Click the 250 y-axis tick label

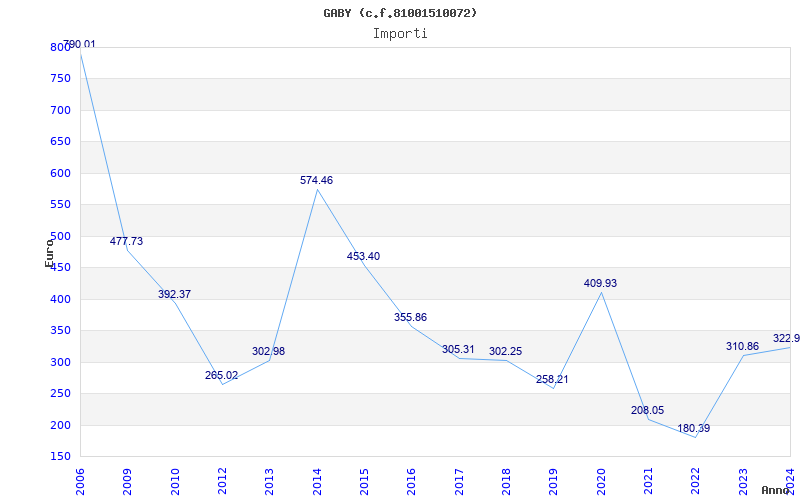[x=60, y=394]
